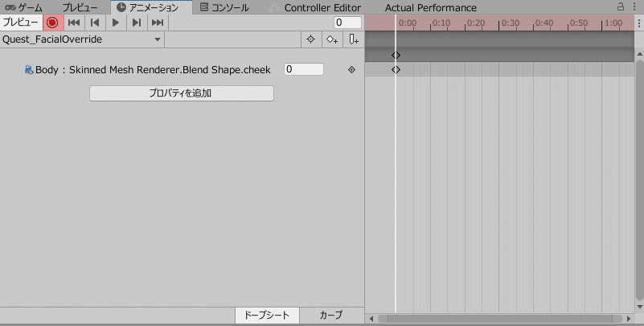Select the cheek blend shape keyframe
This screenshot has height=326, width=644.
pos(396,69)
